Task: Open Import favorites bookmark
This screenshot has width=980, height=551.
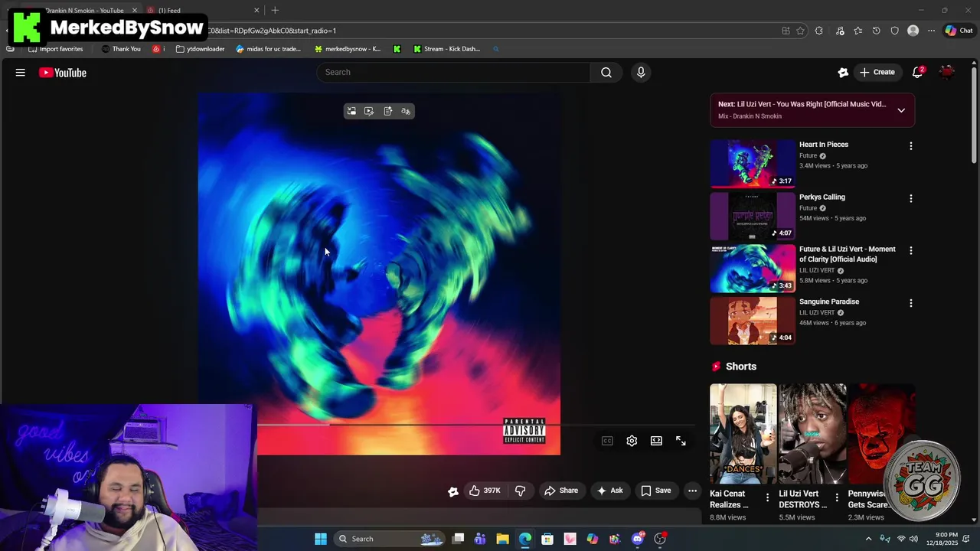Action: click(x=55, y=49)
